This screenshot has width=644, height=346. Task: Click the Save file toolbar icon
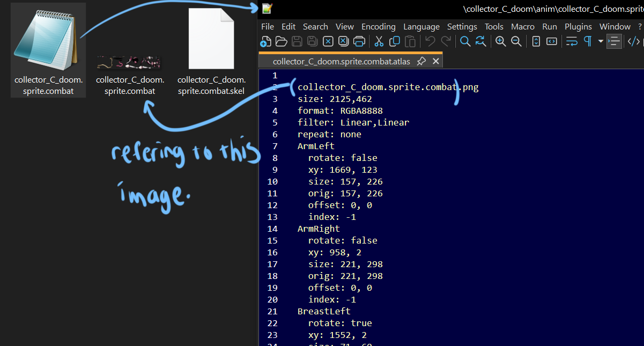click(297, 41)
